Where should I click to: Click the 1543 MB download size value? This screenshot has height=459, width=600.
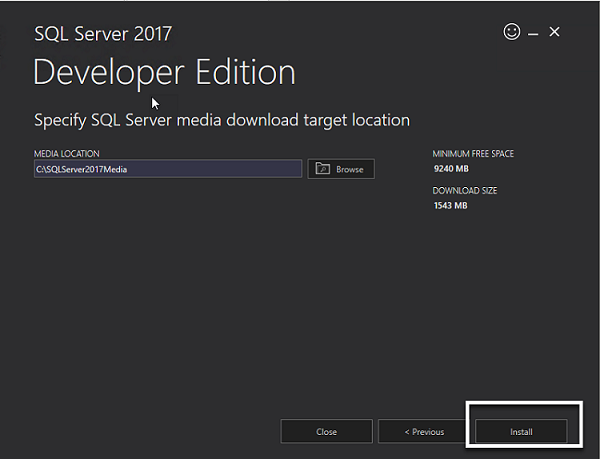(450, 205)
